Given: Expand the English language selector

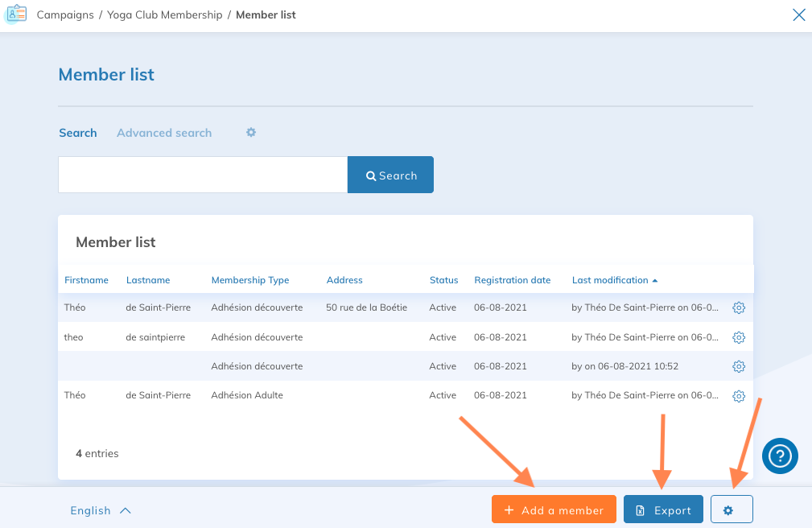Looking at the screenshot, I should point(101,510).
